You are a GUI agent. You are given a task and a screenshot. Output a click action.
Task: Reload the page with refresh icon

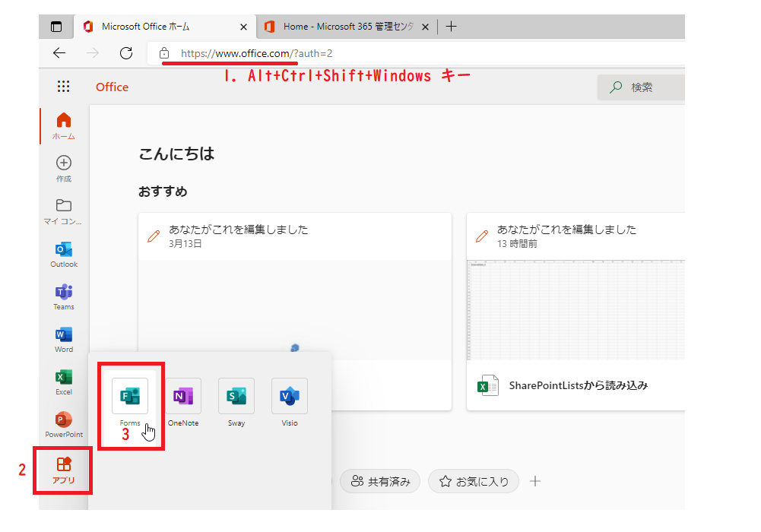(x=126, y=53)
